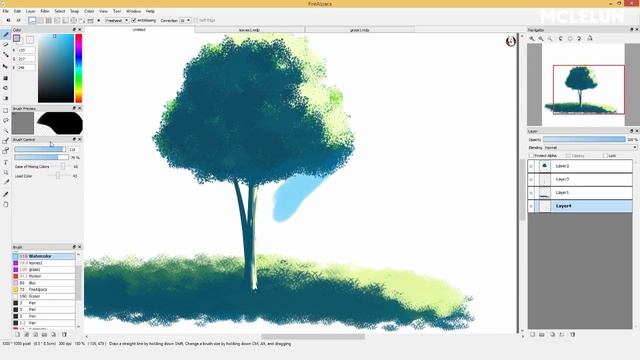Viewport: 640px width, 360px height.
Task: Toggle visibility of Layer4
Action: tap(531, 206)
